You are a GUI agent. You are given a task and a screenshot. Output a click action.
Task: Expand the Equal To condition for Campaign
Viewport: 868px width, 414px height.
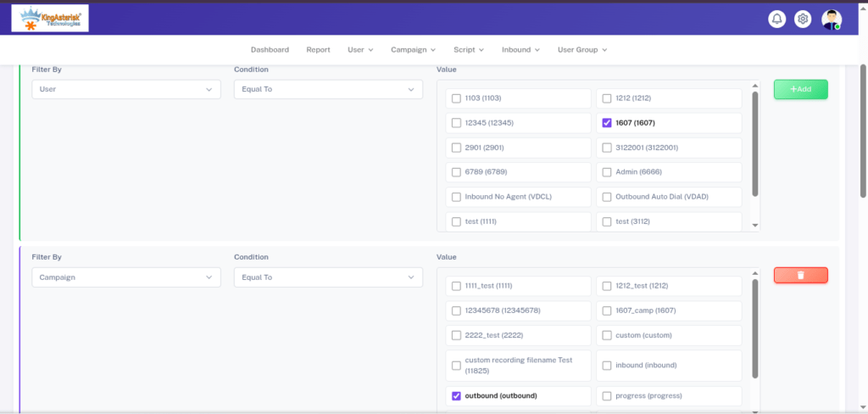(327, 277)
